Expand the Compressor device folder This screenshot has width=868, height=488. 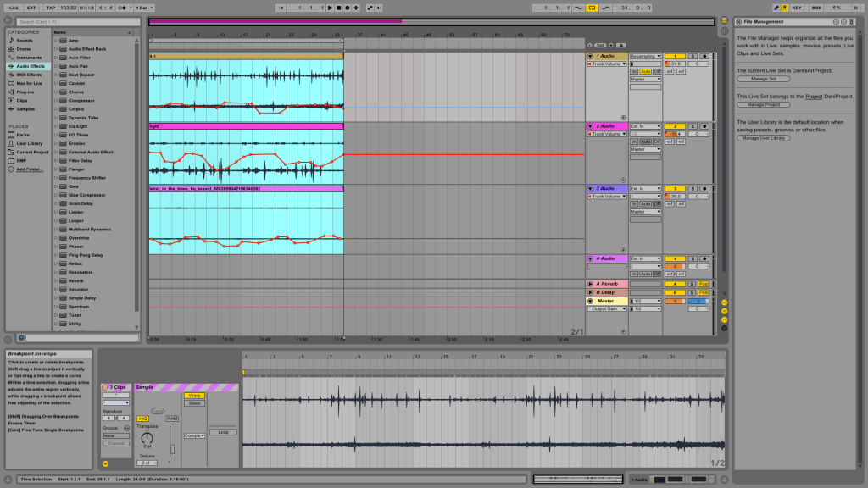(55, 101)
